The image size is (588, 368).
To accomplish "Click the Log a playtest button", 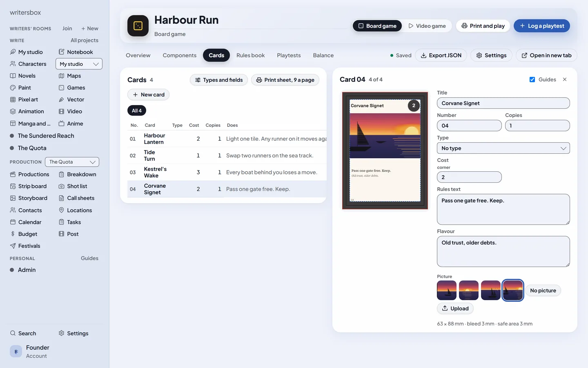I will [x=542, y=26].
